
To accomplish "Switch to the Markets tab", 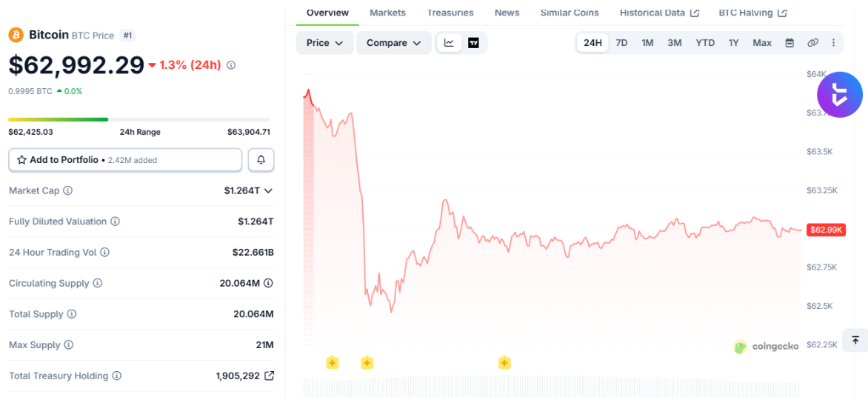I will point(387,12).
